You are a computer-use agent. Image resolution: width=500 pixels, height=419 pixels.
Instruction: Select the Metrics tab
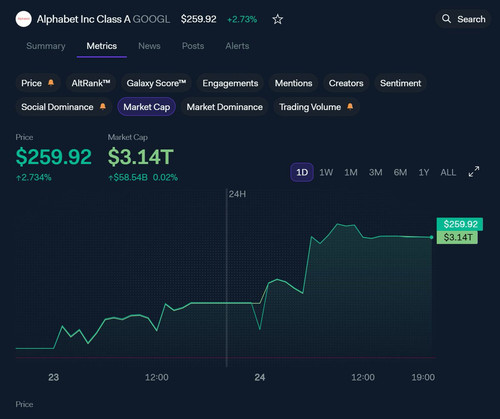tap(102, 46)
